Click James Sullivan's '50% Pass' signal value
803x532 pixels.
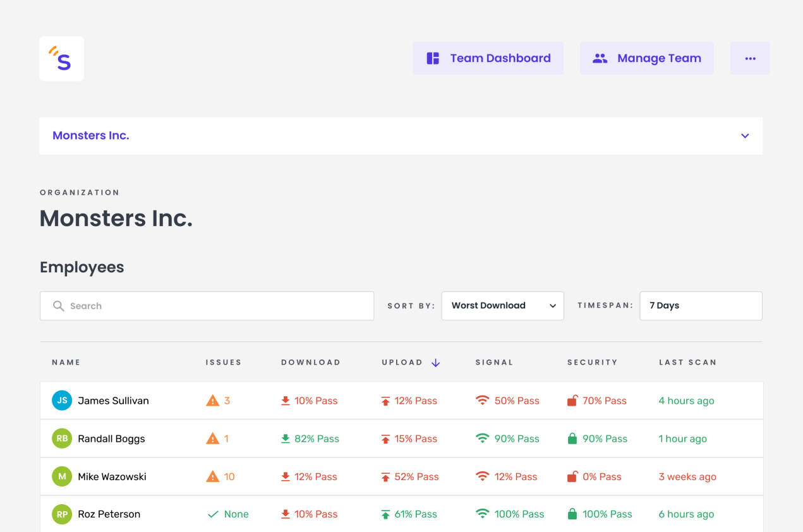[517, 401]
